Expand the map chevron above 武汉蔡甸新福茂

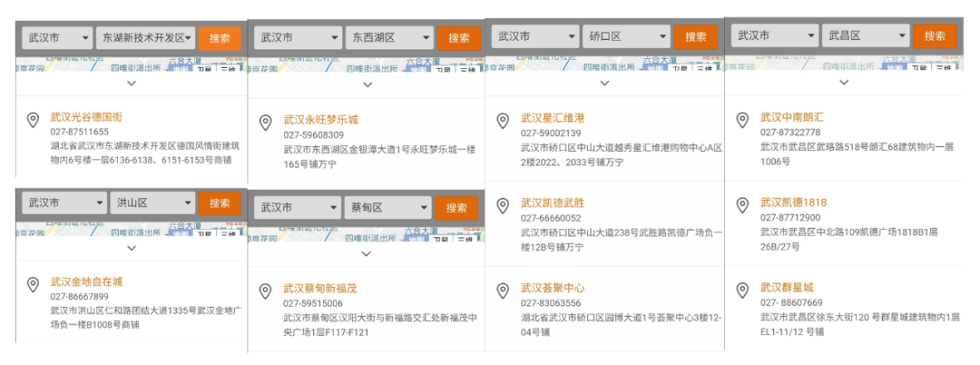point(367,253)
